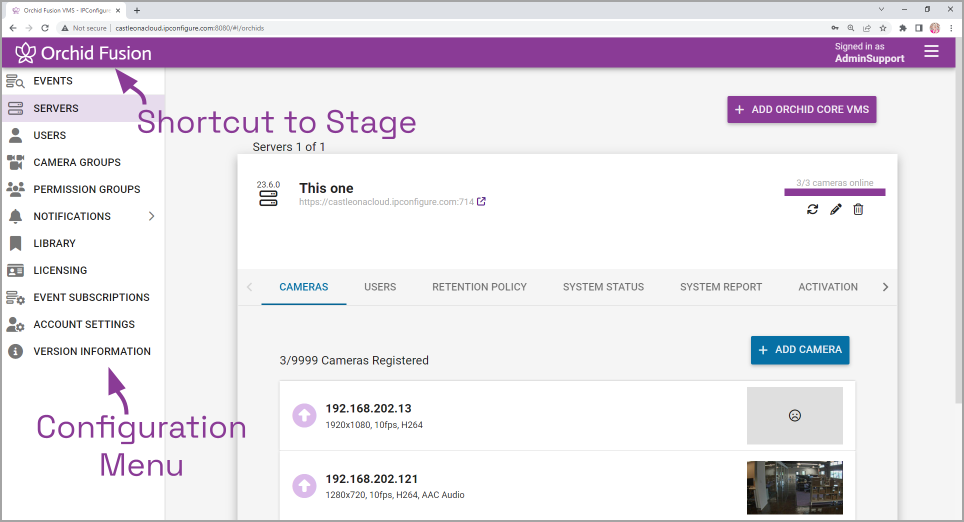Click Add Orchid Core VMS button
The width and height of the screenshot is (964, 522).
click(802, 109)
